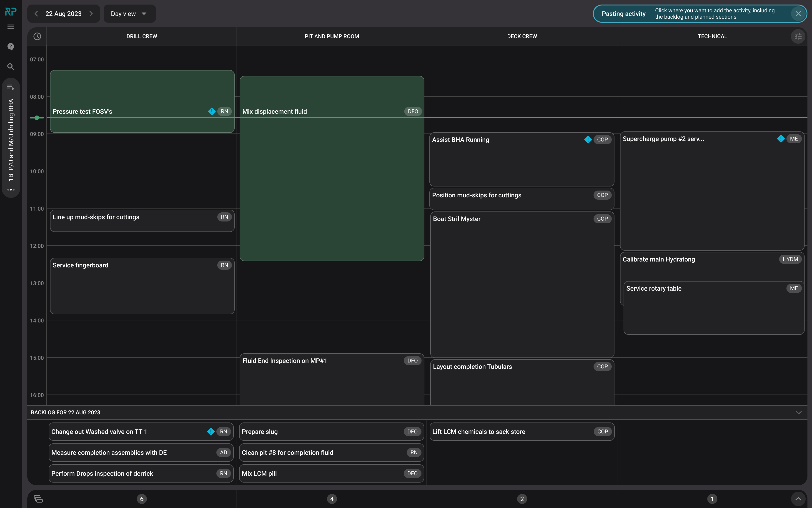This screenshot has width=812, height=508.
Task: Open the search magnifier icon
Action: 11,67
